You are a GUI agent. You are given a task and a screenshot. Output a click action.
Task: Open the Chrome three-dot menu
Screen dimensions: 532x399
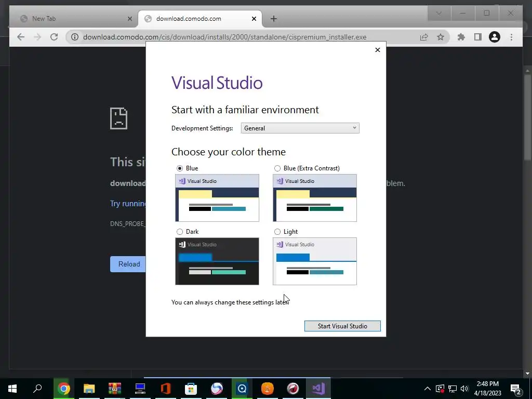pyautogui.click(x=511, y=37)
